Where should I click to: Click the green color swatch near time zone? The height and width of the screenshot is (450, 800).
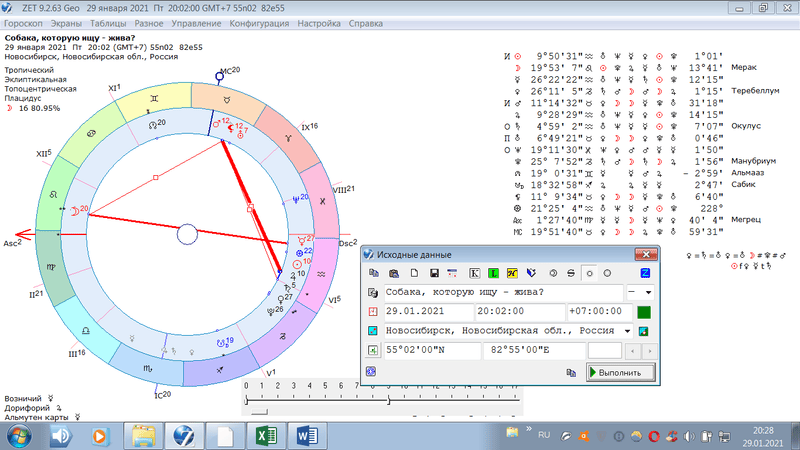[643, 312]
